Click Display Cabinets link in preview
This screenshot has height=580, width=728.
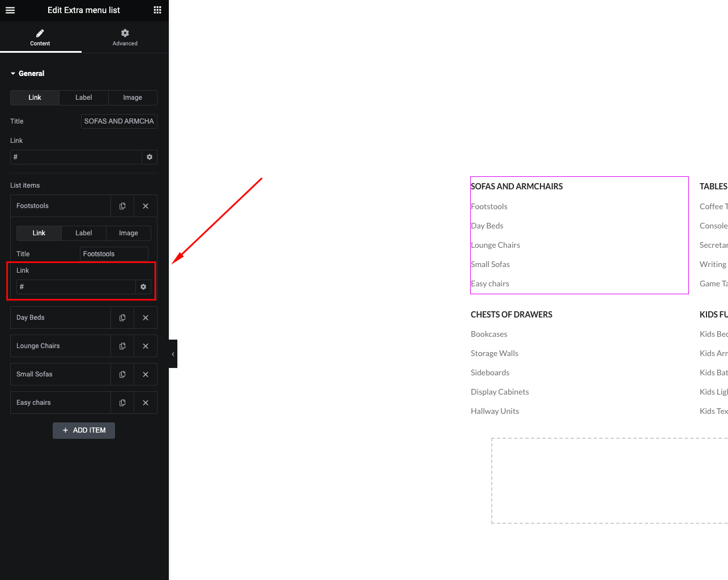pyautogui.click(x=500, y=392)
